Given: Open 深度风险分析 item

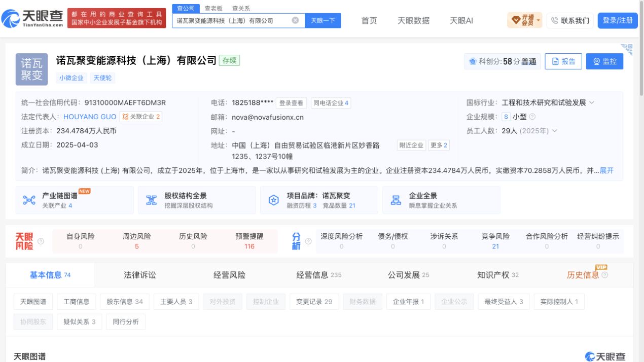Looking at the screenshot, I should 342,241.
